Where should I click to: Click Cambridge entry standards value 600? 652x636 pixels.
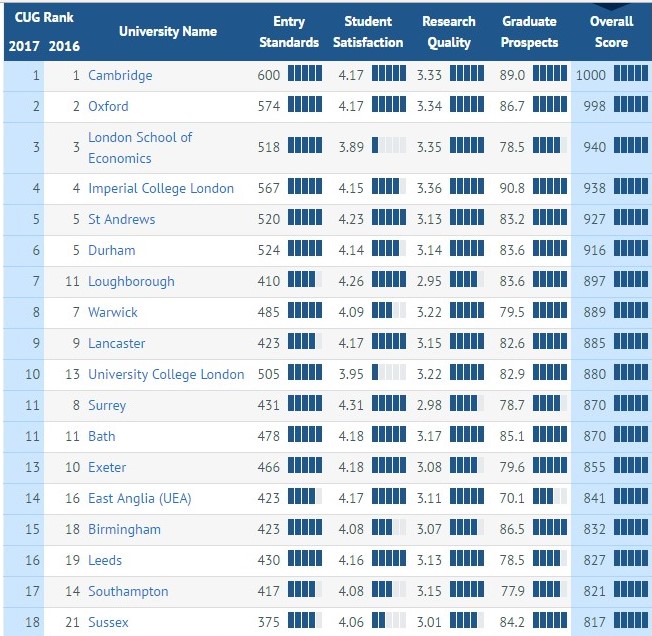click(269, 75)
